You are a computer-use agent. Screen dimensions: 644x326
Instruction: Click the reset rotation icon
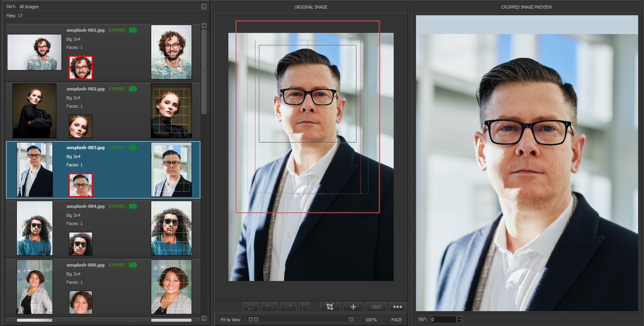251,307
